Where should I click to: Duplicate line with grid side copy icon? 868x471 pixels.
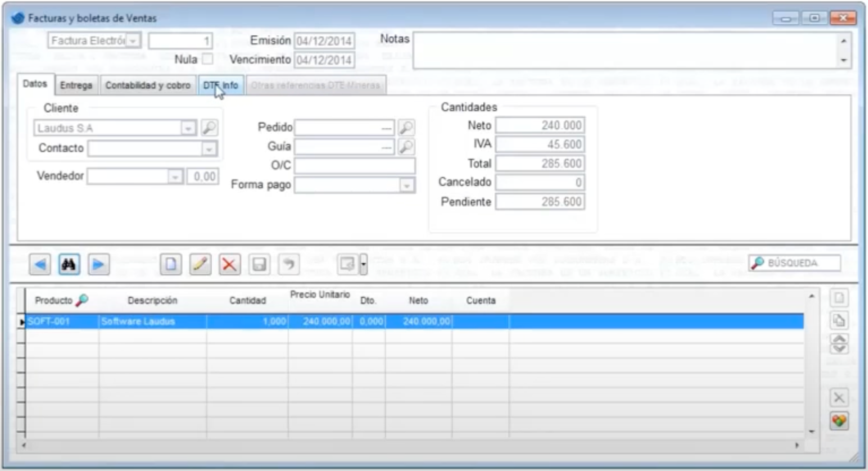839,321
